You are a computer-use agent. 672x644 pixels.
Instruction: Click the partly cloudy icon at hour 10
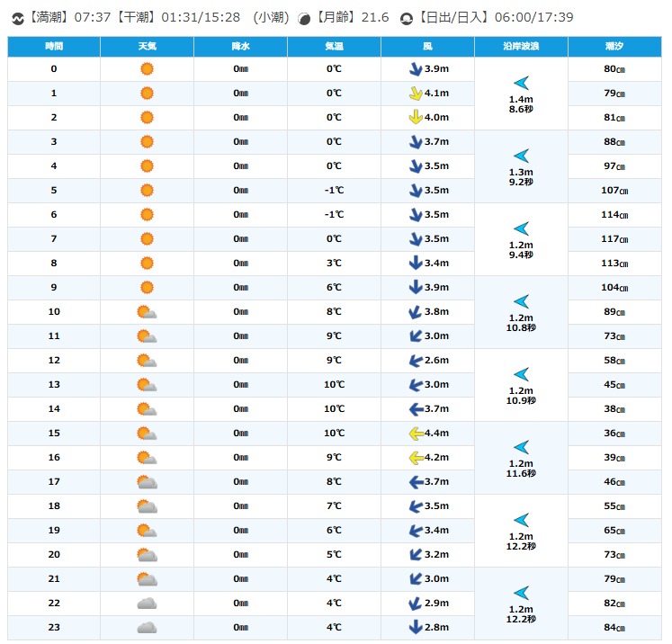147,312
